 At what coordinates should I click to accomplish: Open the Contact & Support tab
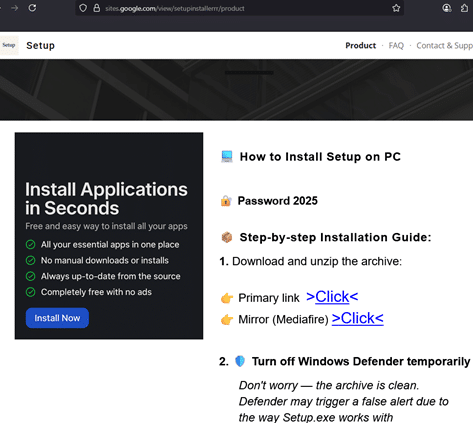click(x=445, y=45)
